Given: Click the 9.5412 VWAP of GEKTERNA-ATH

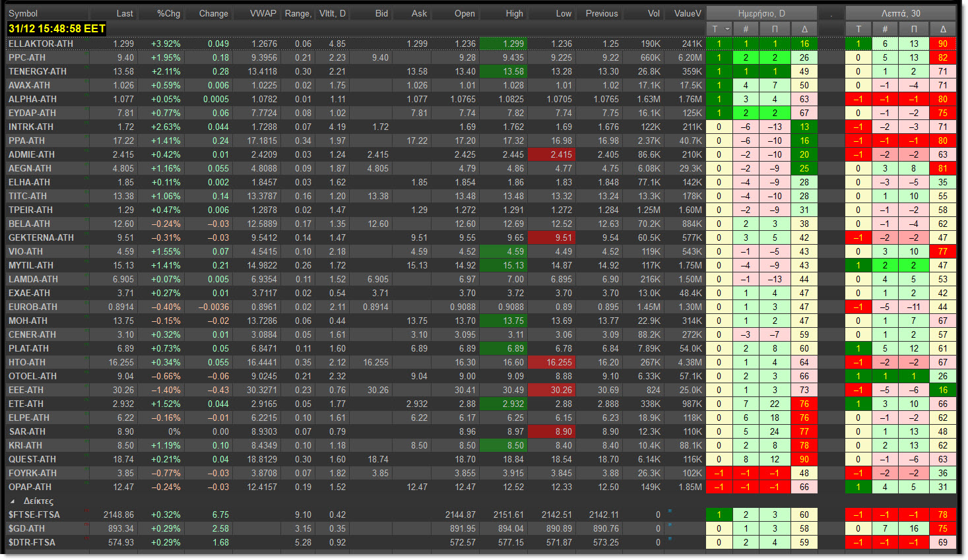Looking at the screenshot, I should point(263,237).
